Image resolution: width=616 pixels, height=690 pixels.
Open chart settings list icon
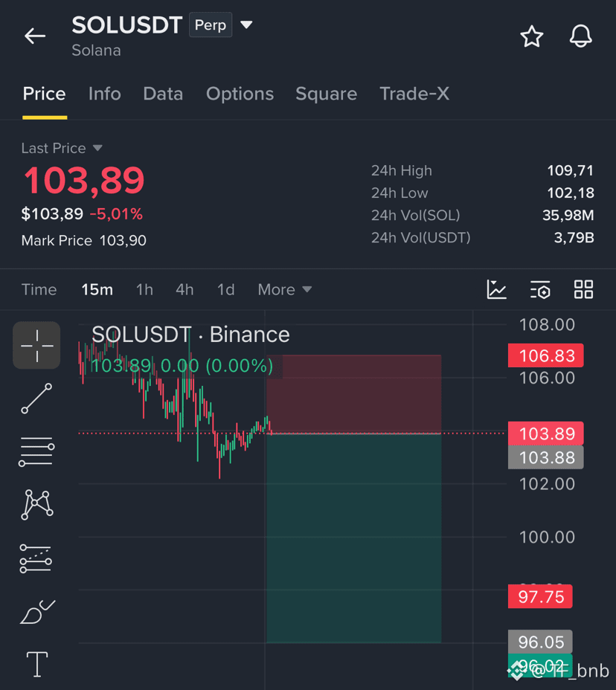[x=540, y=289]
